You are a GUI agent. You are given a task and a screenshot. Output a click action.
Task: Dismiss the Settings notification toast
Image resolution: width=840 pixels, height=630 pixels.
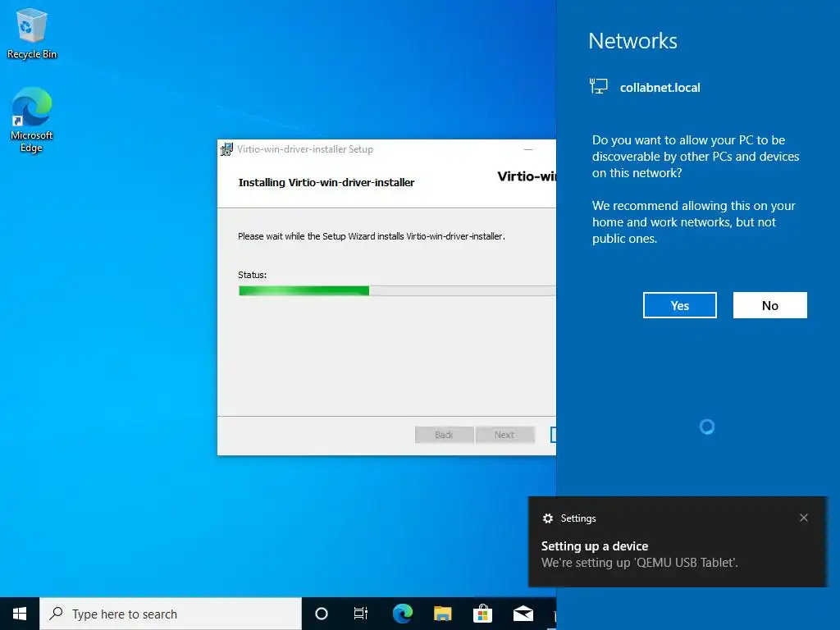tap(804, 518)
